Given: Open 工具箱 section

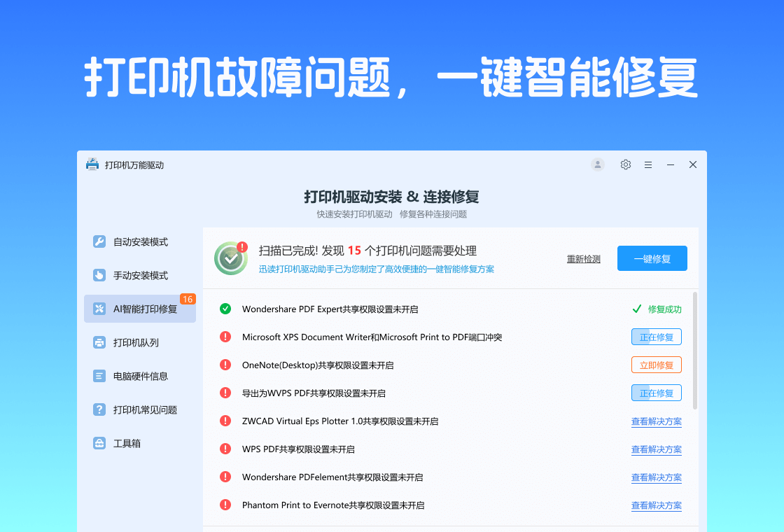Looking at the screenshot, I should pyautogui.click(x=140, y=443).
